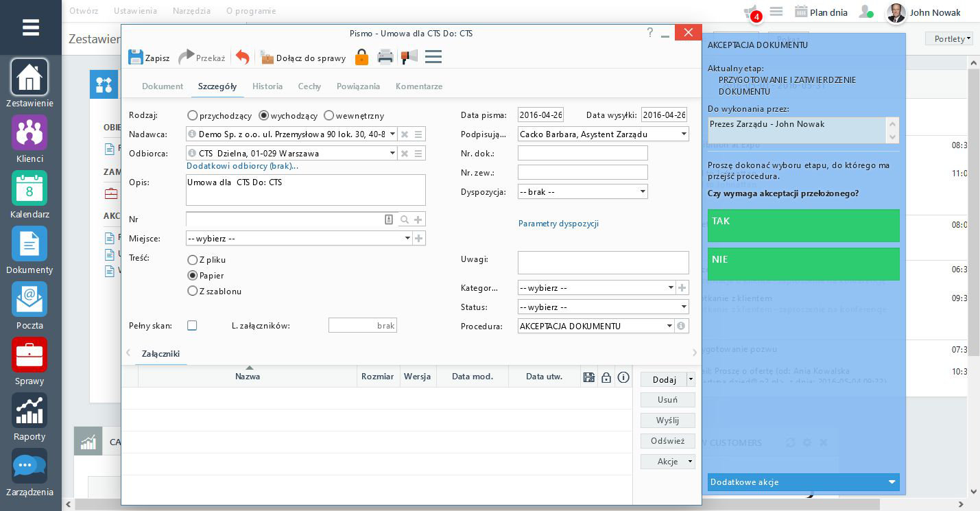Expand the Dodatkowe akcje dropdown
980x511 pixels.
point(892,482)
